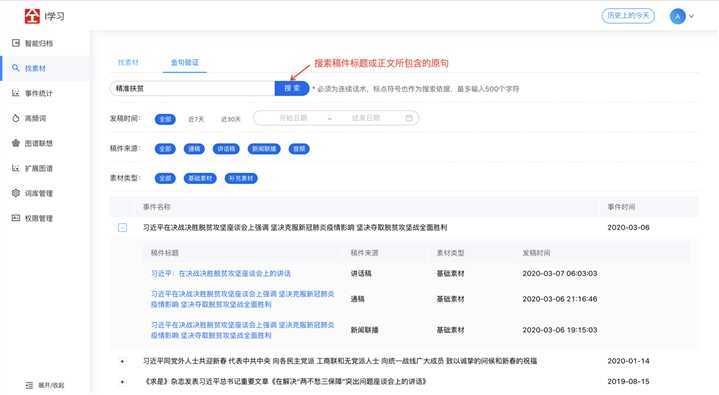The width and height of the screenshot is (719, 395).
Task: Toggle the 新闻联播 source filter chip
Action: 264,149
